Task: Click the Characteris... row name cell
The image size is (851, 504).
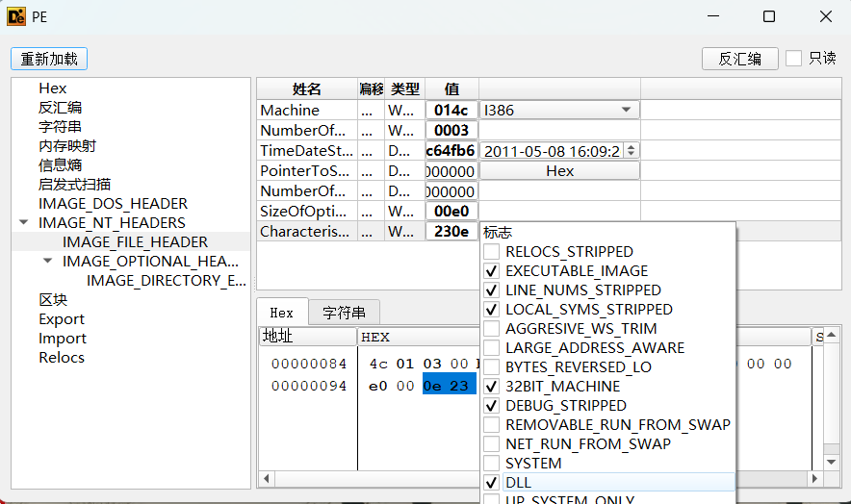Action: coord(307,231)
